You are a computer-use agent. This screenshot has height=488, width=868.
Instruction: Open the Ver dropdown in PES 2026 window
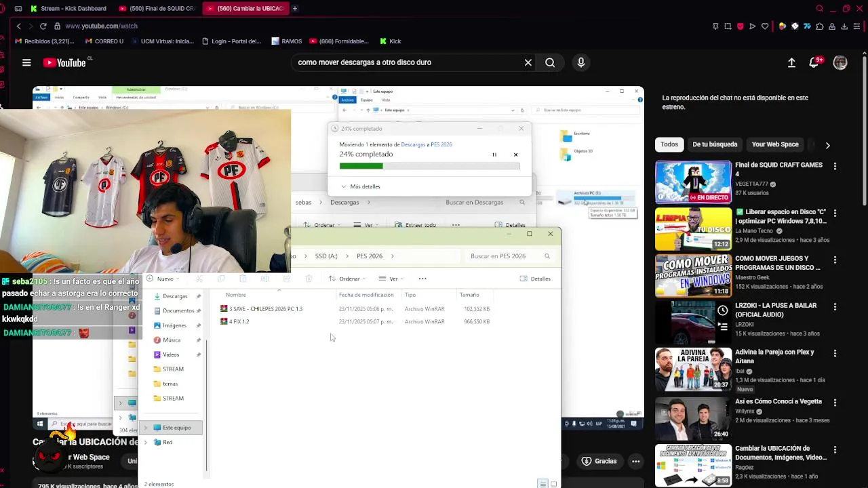391,279
